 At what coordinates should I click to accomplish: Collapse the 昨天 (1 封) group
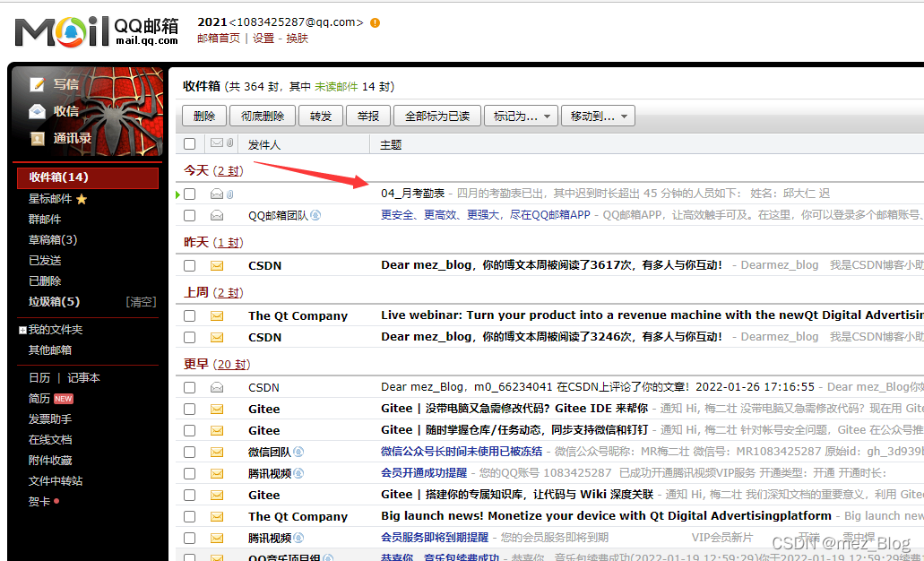coord(213,243)
